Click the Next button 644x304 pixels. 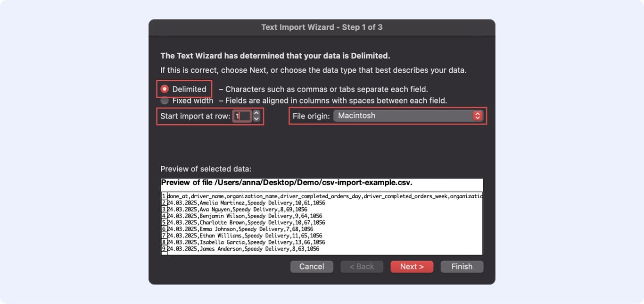412,267
